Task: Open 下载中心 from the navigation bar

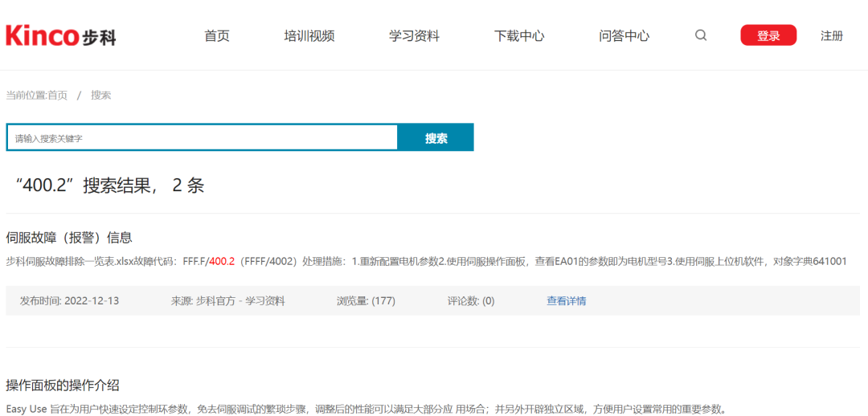Action: point(519,36)
